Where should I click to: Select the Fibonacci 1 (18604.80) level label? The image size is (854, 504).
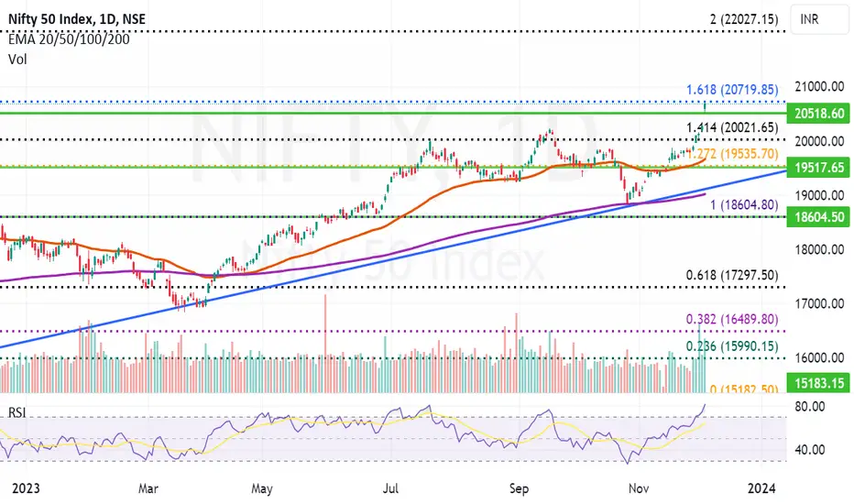744,205
